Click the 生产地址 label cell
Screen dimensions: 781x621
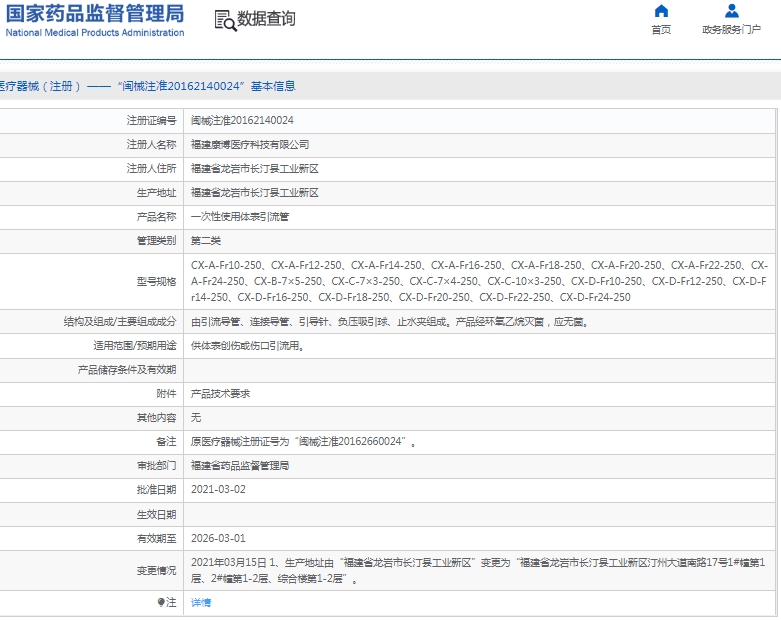(156, 193)
